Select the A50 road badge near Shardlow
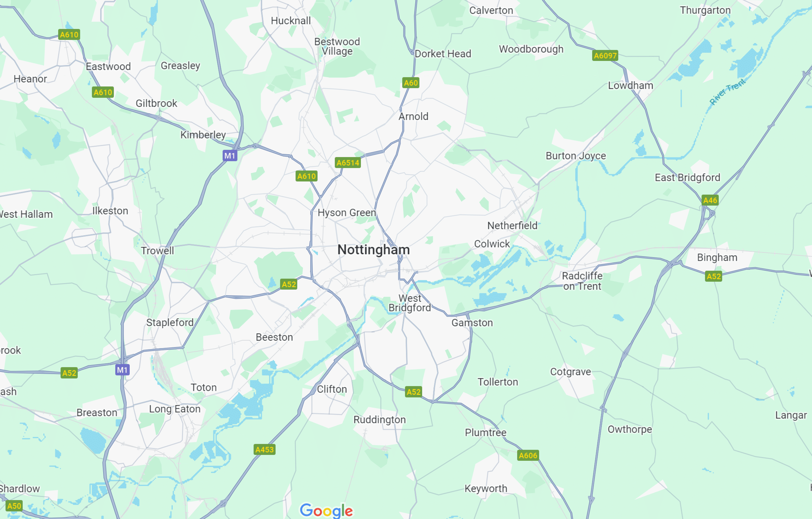The image size is (812, 519). click(14, 506)
